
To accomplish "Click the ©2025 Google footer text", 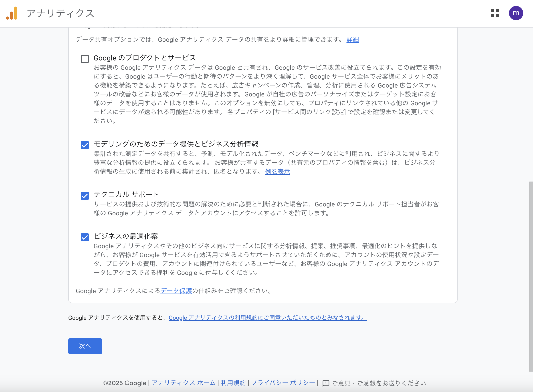I will coord(125,383).
